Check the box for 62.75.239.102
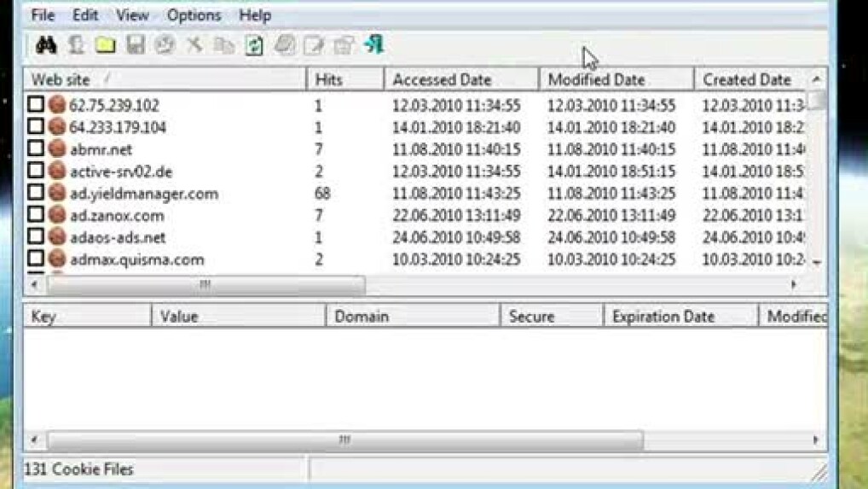Viewport: 868px width, 489px height. tap(36, 105)
